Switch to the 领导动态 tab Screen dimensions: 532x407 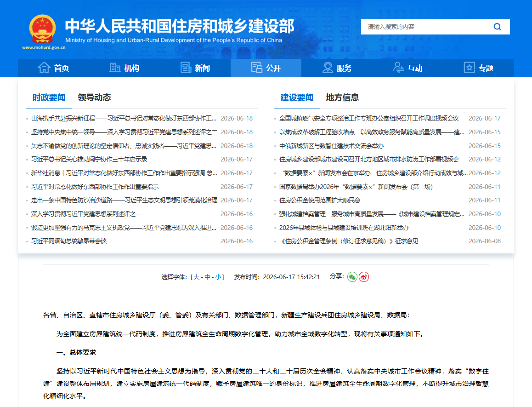click(x=94, y=97)
